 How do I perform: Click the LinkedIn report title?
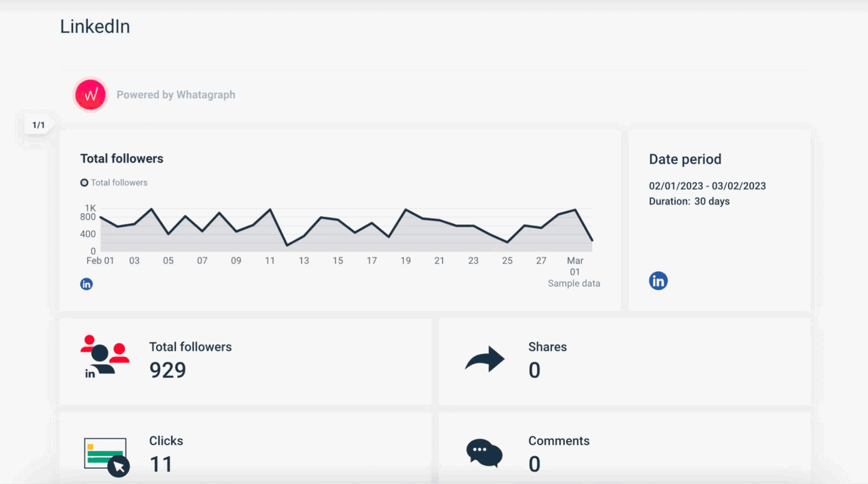coord(95,26)
